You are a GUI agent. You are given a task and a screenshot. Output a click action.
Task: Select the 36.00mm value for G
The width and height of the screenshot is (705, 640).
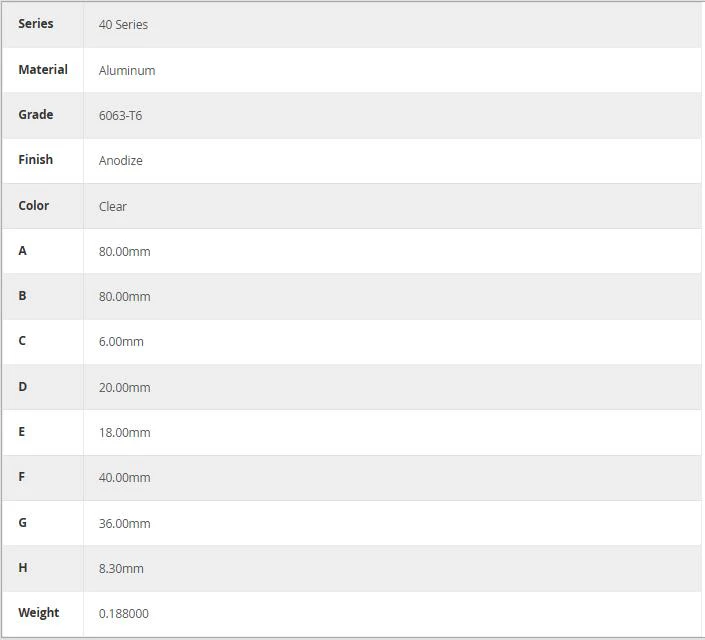125,523
